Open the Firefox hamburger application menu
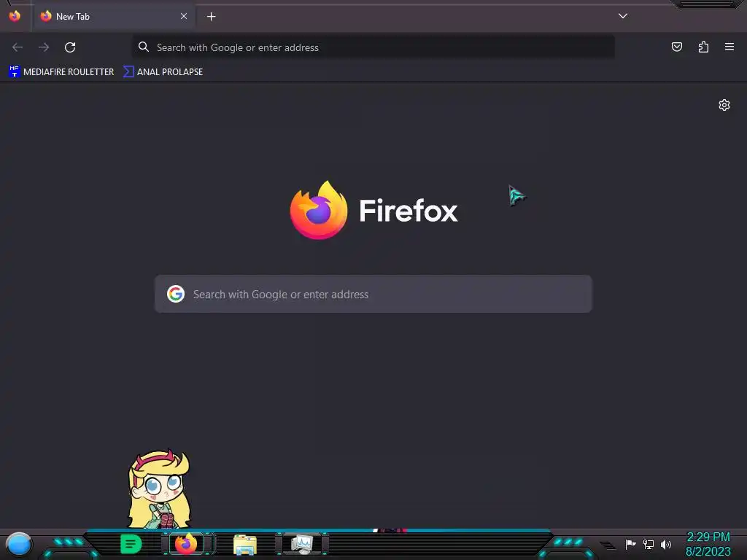Viewport: 747px width, 560px height. tap(729, 47)
